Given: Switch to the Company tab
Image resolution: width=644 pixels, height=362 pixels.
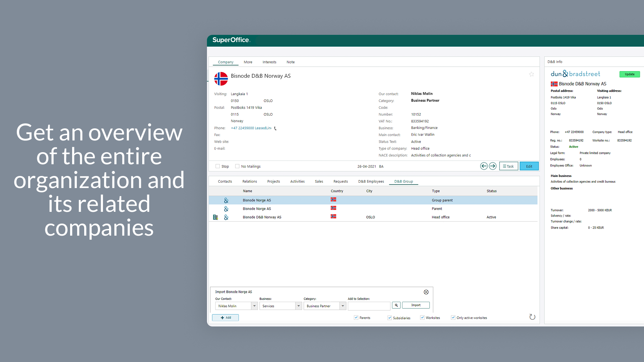Looking at the screenshot, I should [225, 62].
